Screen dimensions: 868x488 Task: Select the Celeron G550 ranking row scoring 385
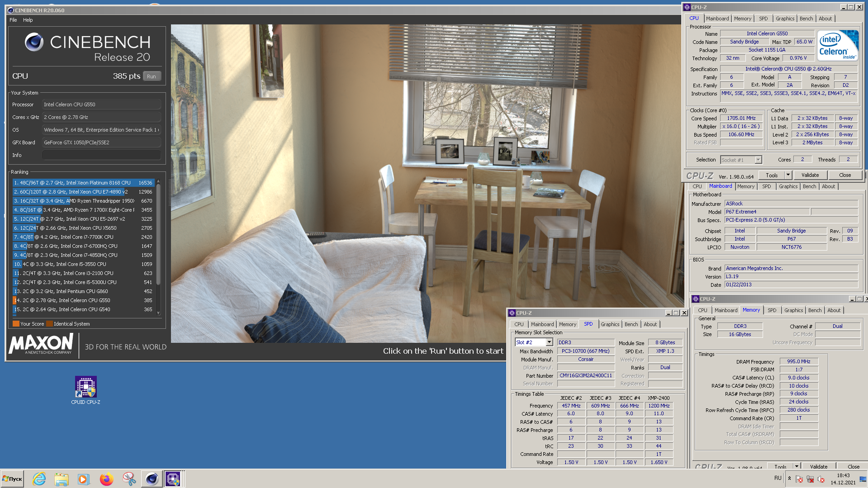pos(83,300)
